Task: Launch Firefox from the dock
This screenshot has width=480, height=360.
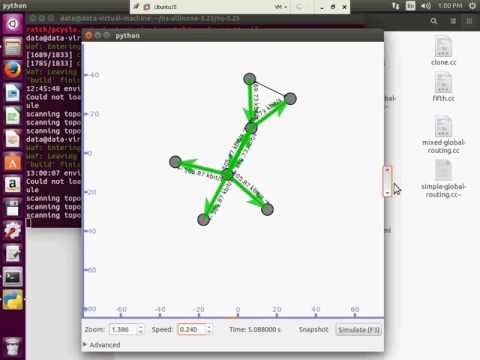Action: [13, 70]
